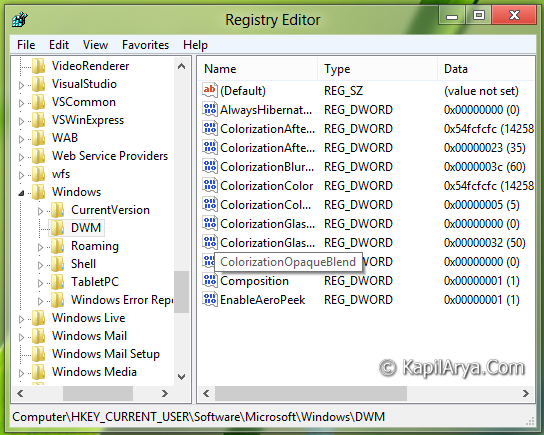Select the EnableAeroPeek value name

coord(263,300)
